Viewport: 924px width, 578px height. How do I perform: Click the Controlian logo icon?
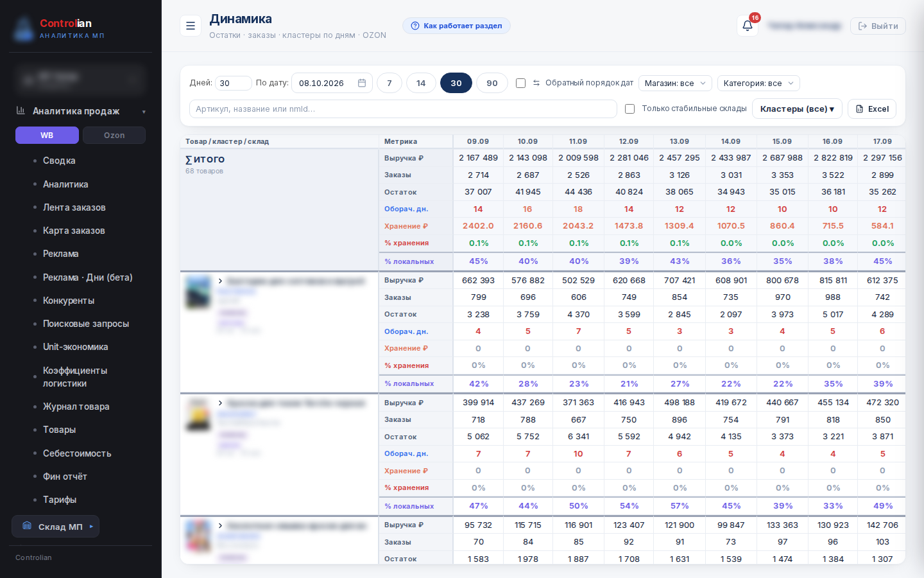[x=24, y=28]
